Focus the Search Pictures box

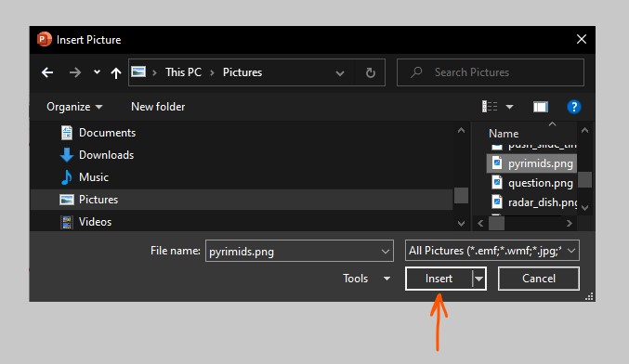pos(491,72)
